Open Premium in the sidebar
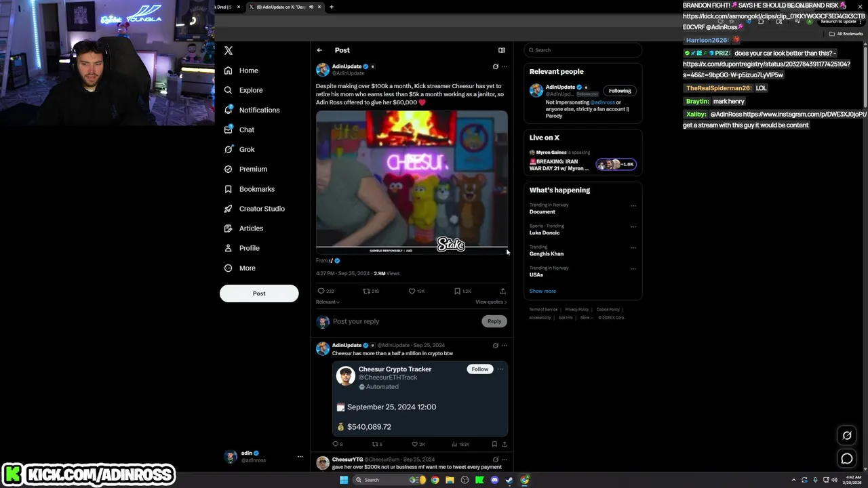 point(245,169)
